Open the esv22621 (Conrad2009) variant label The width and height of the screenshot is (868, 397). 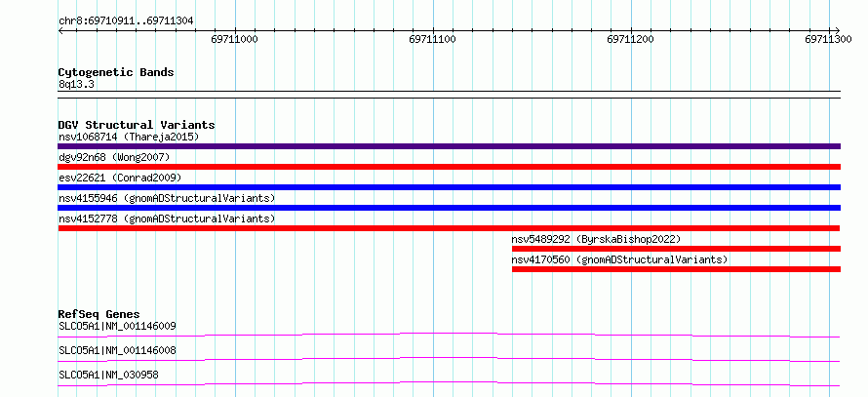120,178
